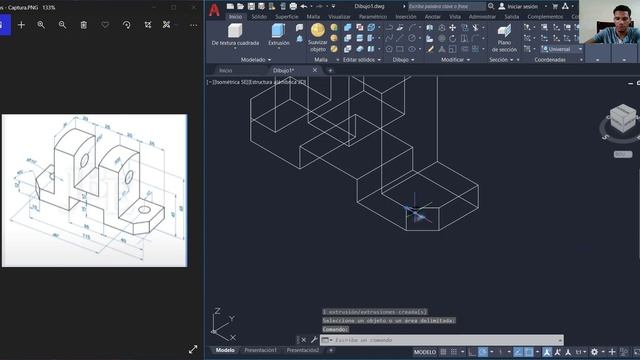Image resolution: width=640 pixels, height=360 pixels.
Task: Toggle 2D object snap in status bar
Action: (x=529, y=352)
